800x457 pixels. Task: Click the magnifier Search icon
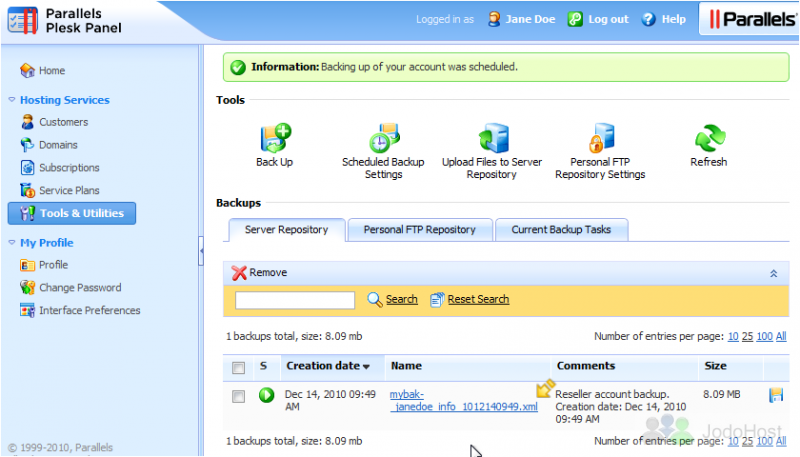pos(374,299)
